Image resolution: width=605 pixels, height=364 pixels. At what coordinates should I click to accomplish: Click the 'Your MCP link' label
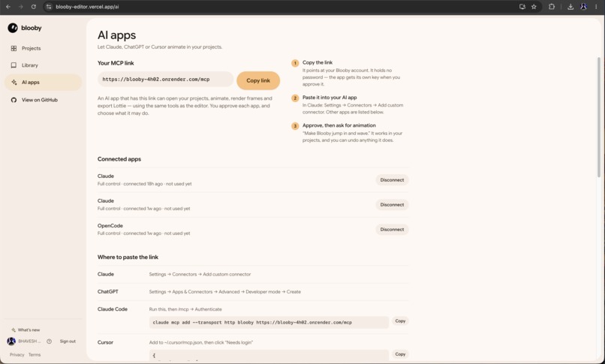tap(116, 63)
